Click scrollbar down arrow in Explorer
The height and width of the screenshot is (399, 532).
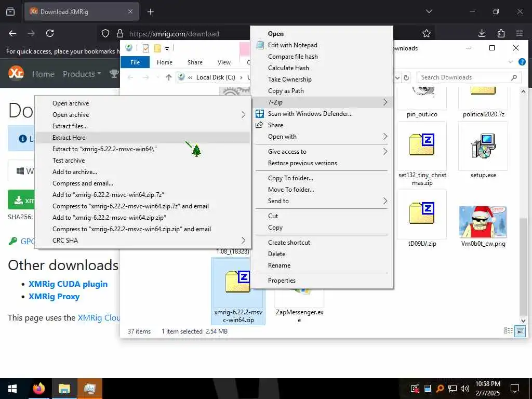coord(523,320)
